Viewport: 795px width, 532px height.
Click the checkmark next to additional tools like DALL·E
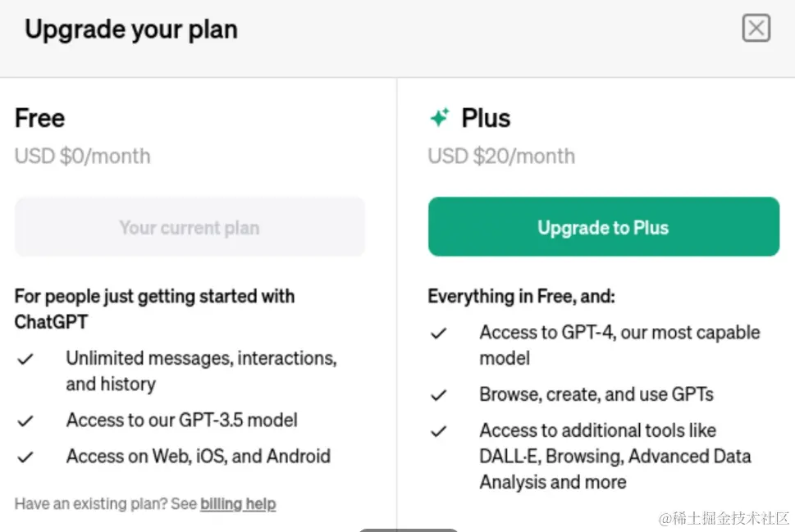pyautogui.click(x=440, y=431)
